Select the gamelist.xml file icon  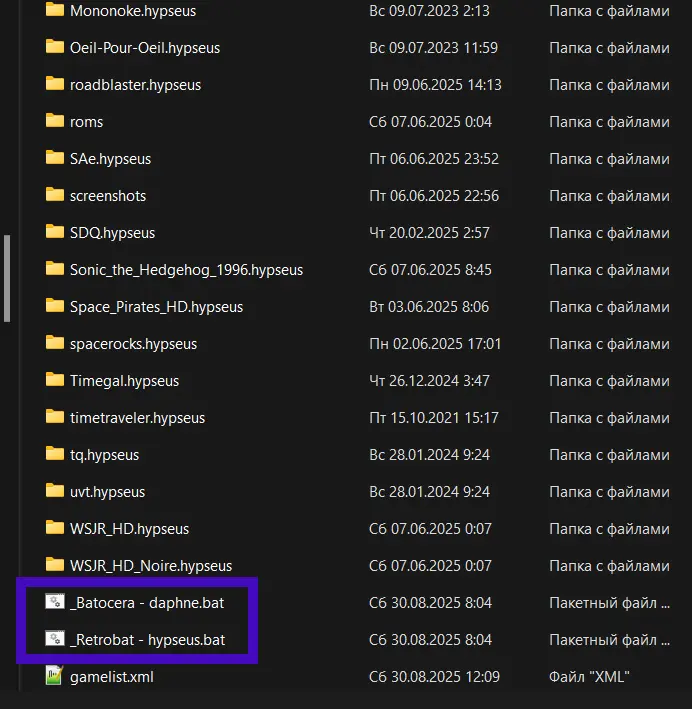55,676
